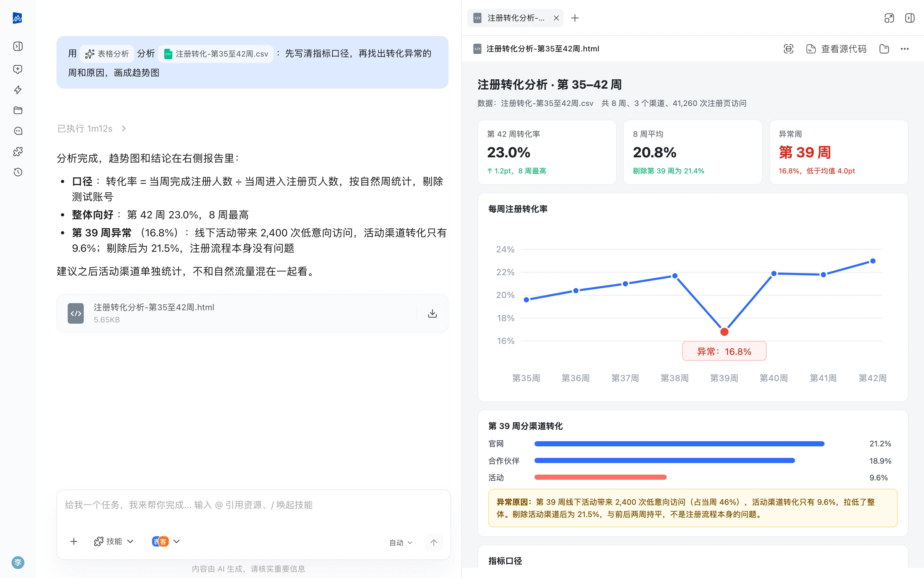Click the screenshot capture icon in the preview toolbar

(789, 49)
